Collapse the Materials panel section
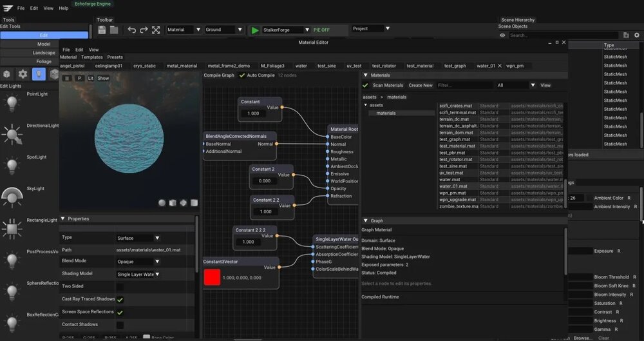644x341 pixels. pyautogui.click(x=365, y=75)
